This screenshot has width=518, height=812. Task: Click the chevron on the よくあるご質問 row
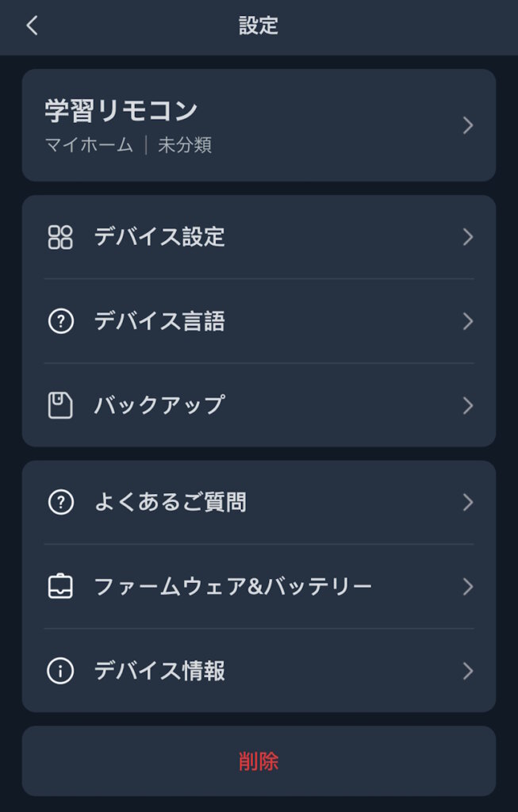[x=469, y=502]
